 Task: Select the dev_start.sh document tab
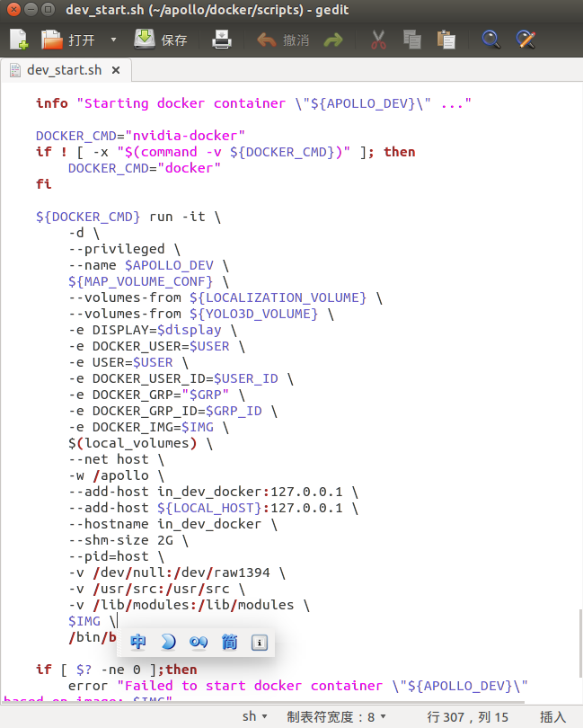point(65,70)
